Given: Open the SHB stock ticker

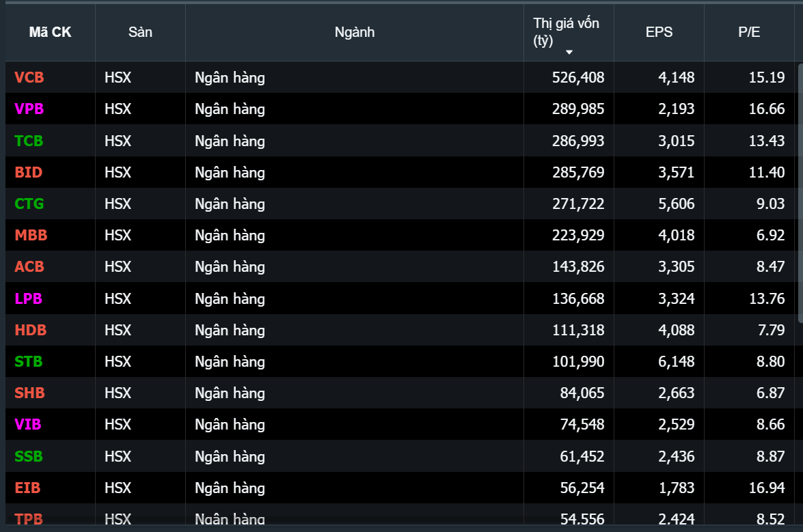Looking at the screenshot, I should point(29,393).
